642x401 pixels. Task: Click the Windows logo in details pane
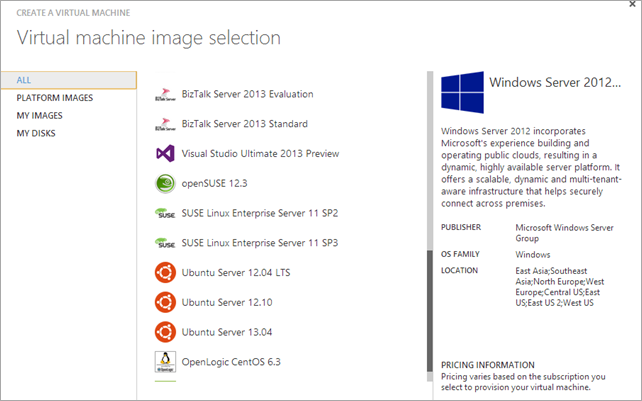click(x=462, y=92)
